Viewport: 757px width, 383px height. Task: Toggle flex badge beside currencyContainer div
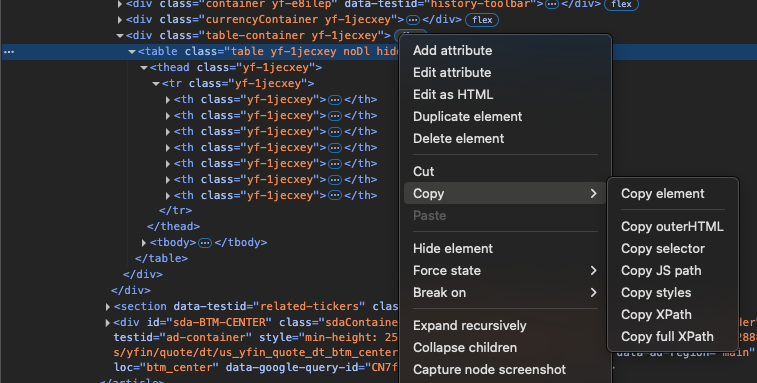(482, 20)
